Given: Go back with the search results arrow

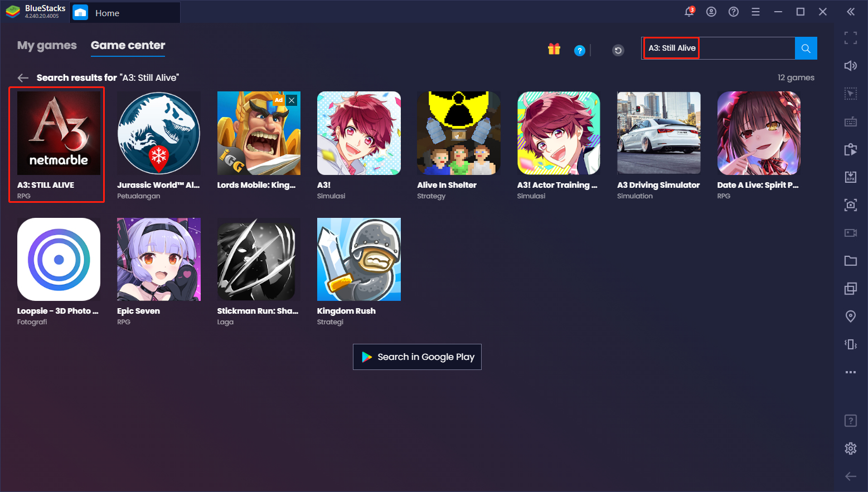Looking at the screenshot, I should (23, 78).
